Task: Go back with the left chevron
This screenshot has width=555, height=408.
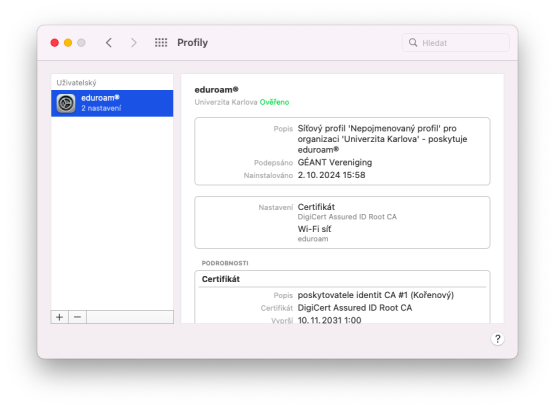Action: (109, 43)
